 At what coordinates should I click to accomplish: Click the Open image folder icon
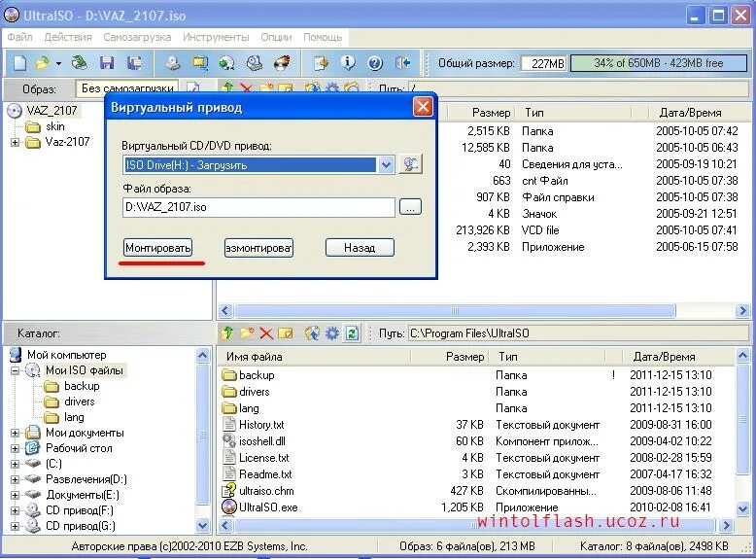pyautogui.click(x=43, y=62)
